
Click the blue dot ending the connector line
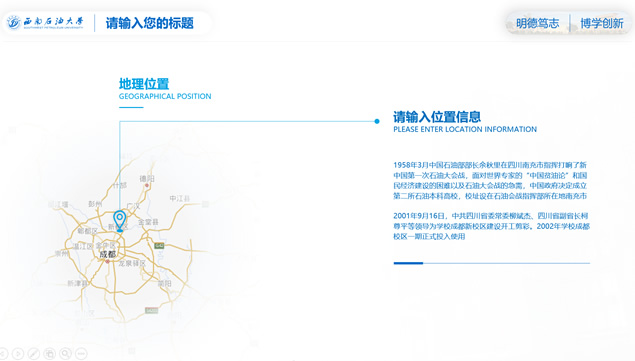click(377, 121)
